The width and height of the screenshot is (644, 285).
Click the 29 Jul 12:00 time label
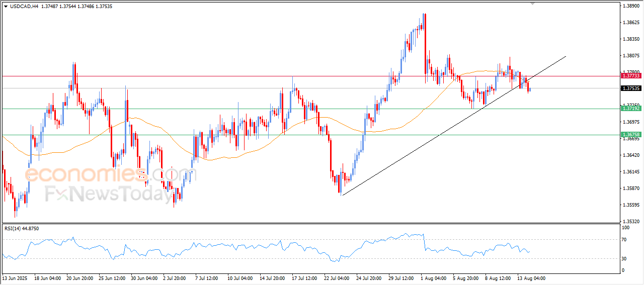[x=401, y=278]
